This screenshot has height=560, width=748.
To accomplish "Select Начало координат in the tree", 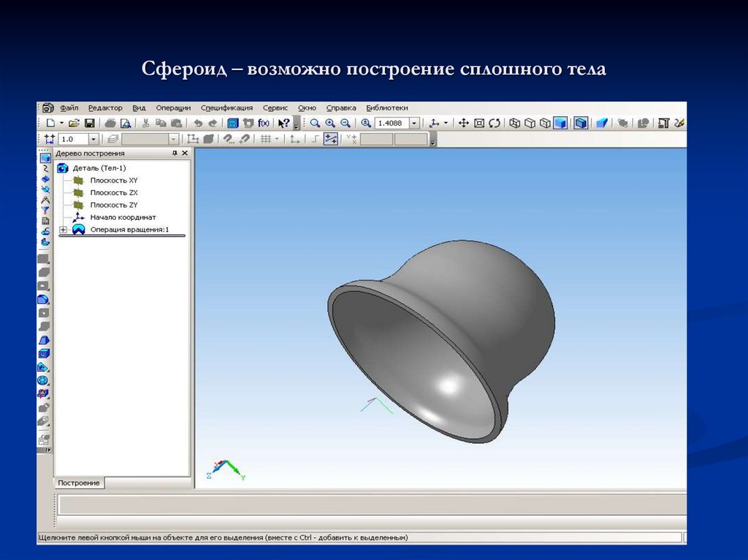I will coord(121,217).
